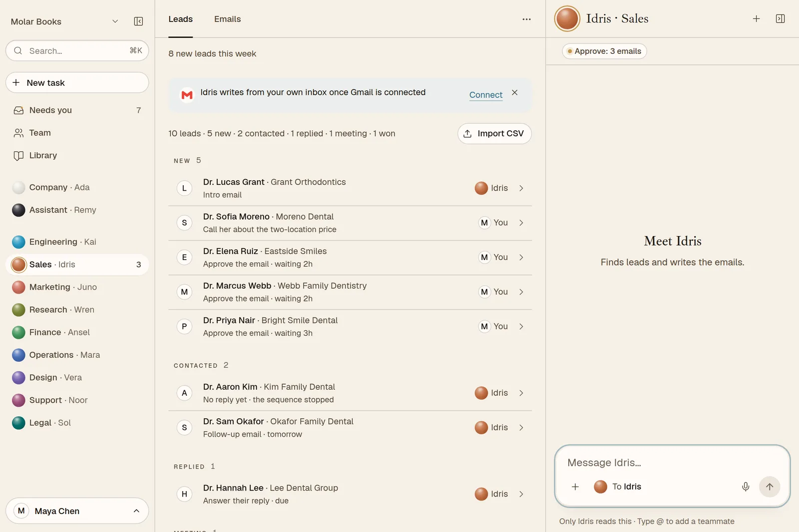Focus the Search field
The image size is (799, 532).
[x=77, y=50]
